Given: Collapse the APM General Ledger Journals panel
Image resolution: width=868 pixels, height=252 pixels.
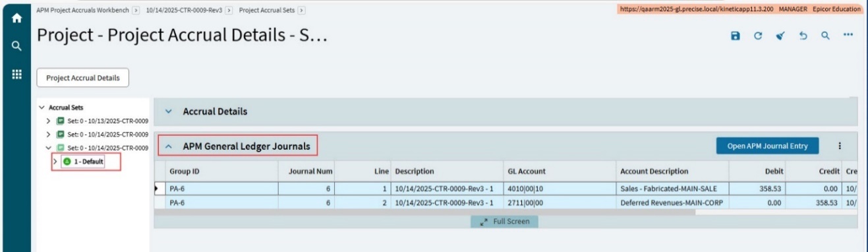Looking at the screenshot, I should [x=168, y=146].
